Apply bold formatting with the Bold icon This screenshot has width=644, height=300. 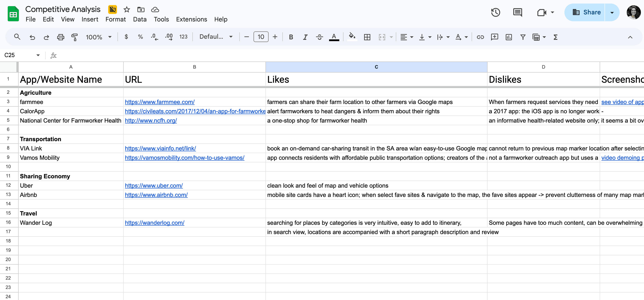291,37
